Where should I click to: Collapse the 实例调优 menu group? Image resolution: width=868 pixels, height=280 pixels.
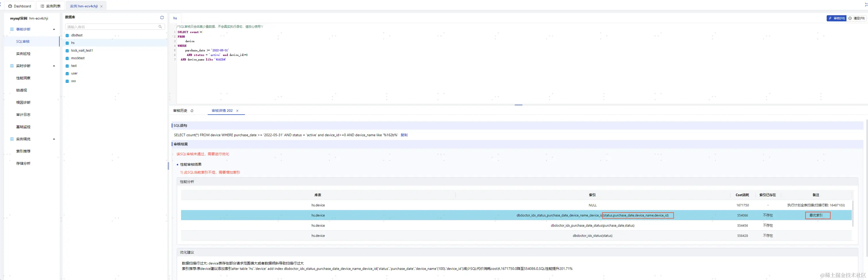[54, 139]
